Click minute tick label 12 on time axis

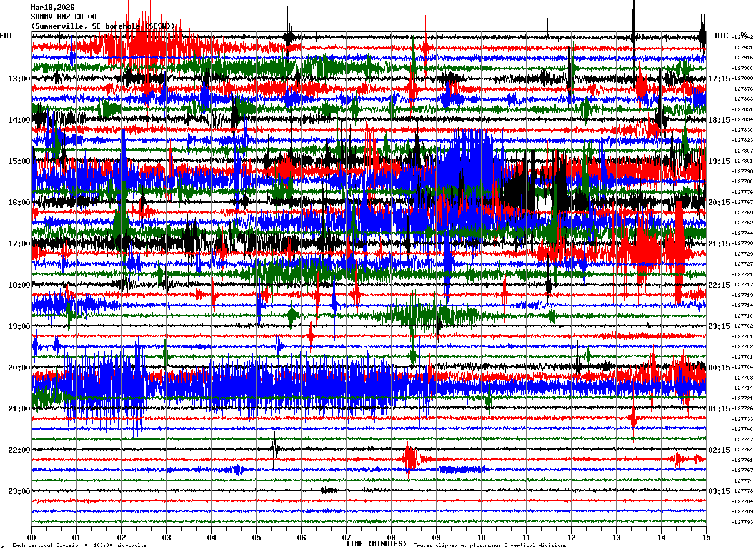[x=572, y=538]
